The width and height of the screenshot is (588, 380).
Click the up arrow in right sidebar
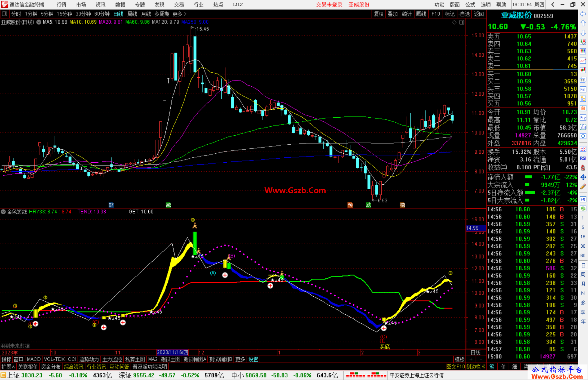click(583, 23)
